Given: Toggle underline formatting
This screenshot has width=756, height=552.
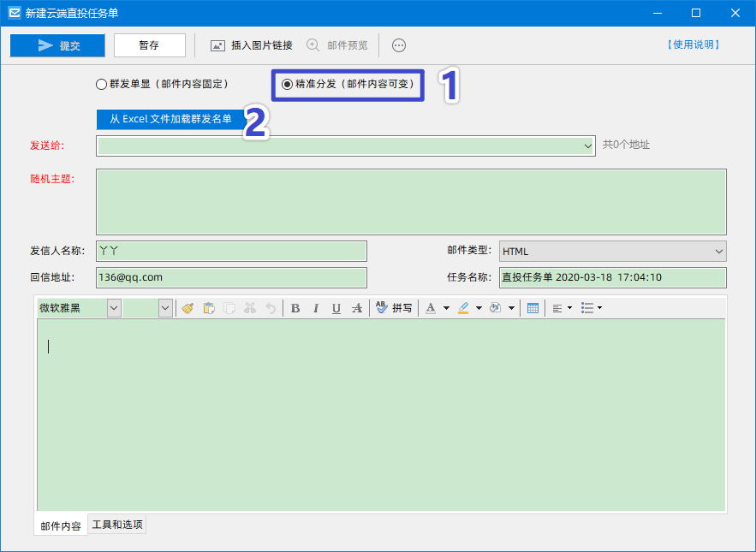Looking at the screenshot, I should click(x=336, y=308).
